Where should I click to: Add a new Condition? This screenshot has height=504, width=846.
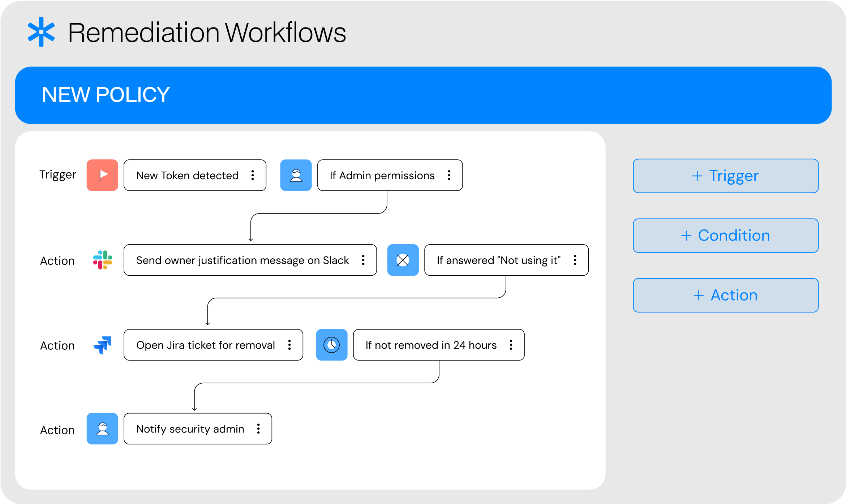pyautogui.click(x=726, y=236)
